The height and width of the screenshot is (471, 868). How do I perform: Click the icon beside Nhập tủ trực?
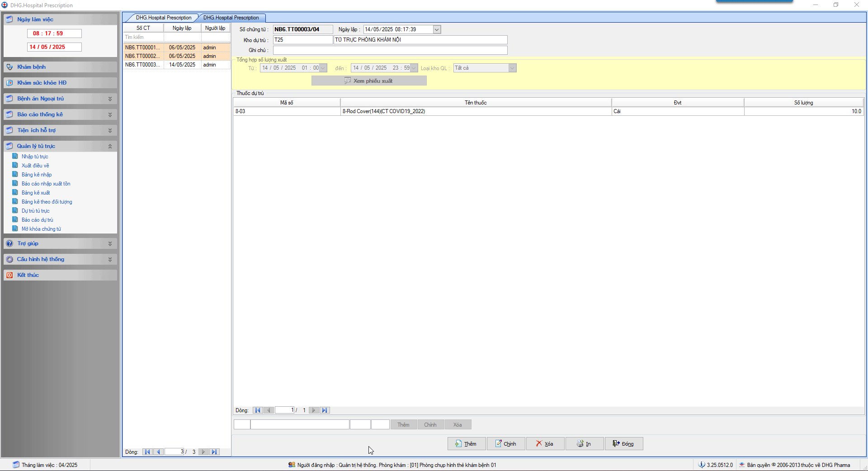point(15,156)
